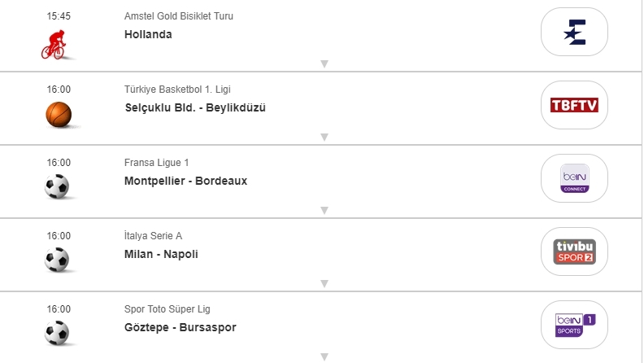Expand the Montpellier - Bordeaux match details
The width and height of the screenshot is (644, 363).
pos(324,210)
